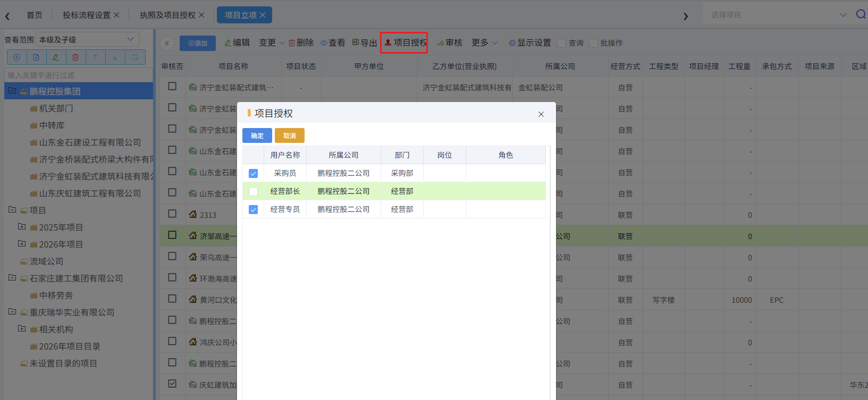This screenshot has height=400, width=868.
Task: Click the red trash icon in tree toolbar
Action: pos(75,57)
